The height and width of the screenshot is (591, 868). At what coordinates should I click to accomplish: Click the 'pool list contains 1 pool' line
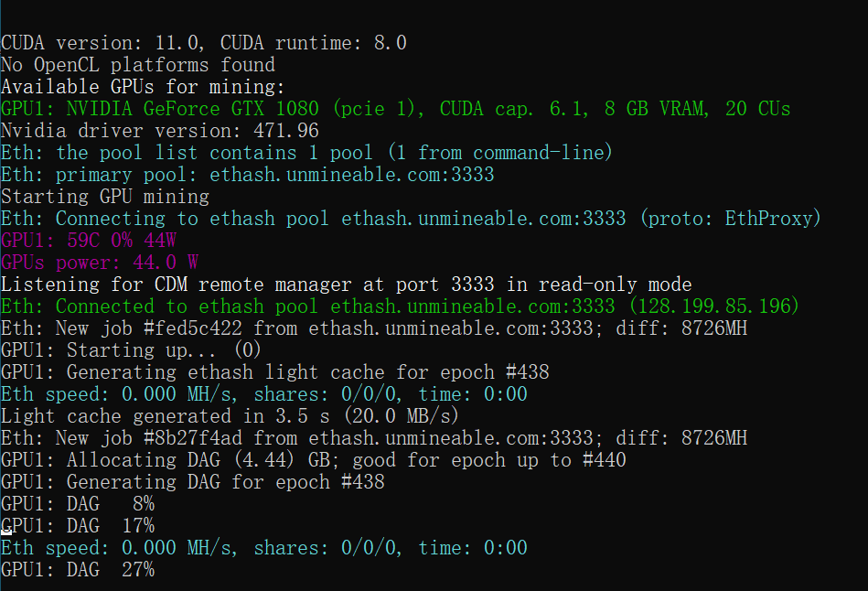coord(306,153)
